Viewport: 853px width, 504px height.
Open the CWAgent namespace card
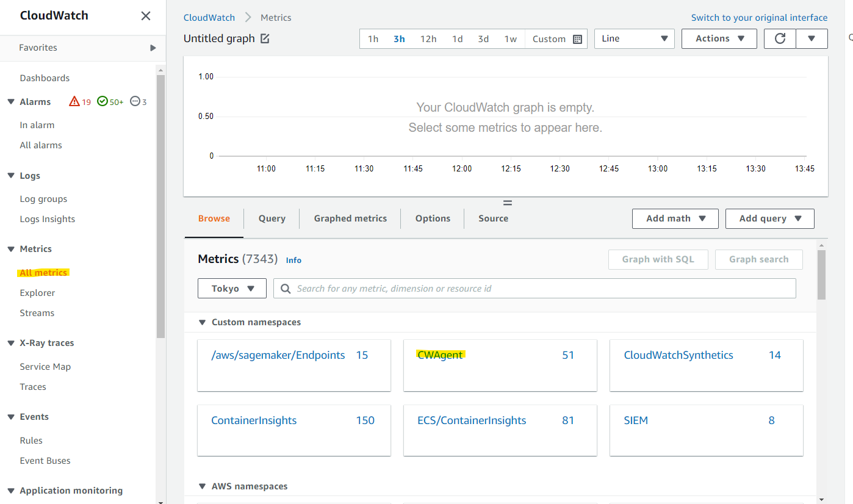[x=500, y=365]
